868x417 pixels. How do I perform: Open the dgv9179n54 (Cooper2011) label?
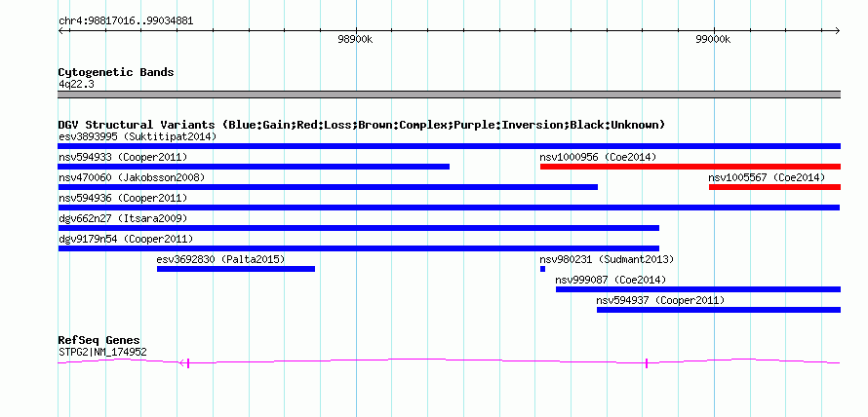tap(126, 239)
